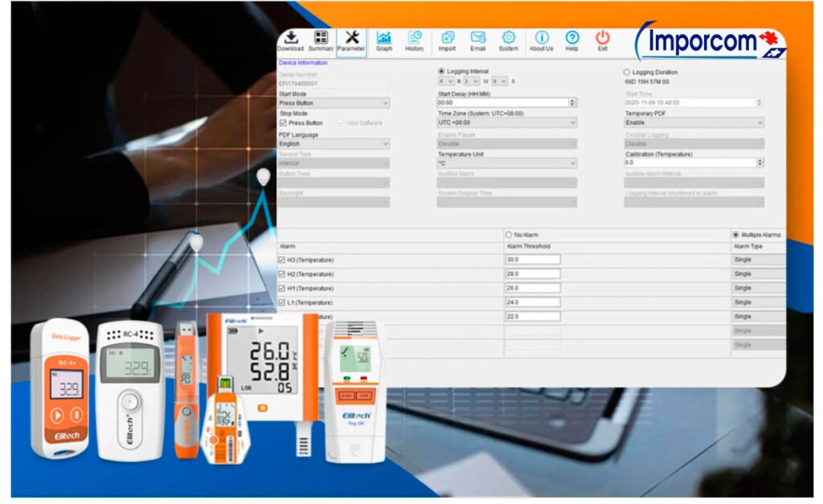Open the Graph chart icon
The height and width of the screenshot is (504, 823).
pyautogui.click(x=383, y=41)
